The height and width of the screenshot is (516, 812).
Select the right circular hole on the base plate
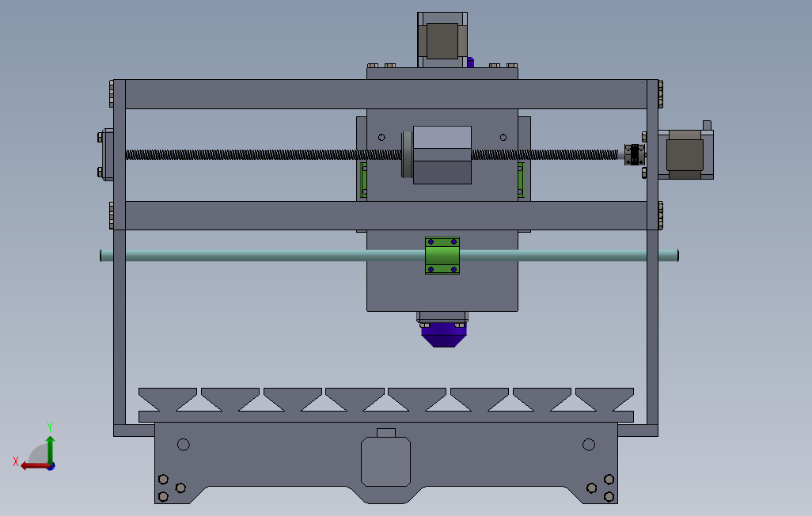589,445
